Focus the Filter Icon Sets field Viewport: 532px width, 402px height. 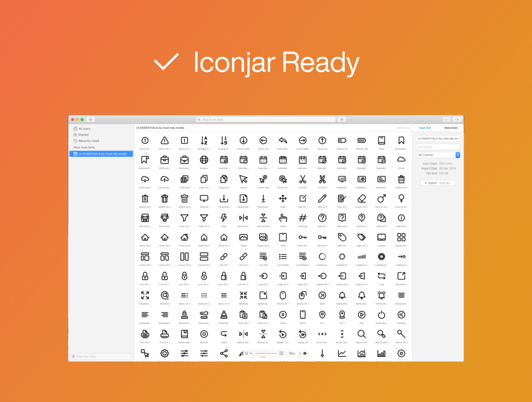tap(101, 356)
